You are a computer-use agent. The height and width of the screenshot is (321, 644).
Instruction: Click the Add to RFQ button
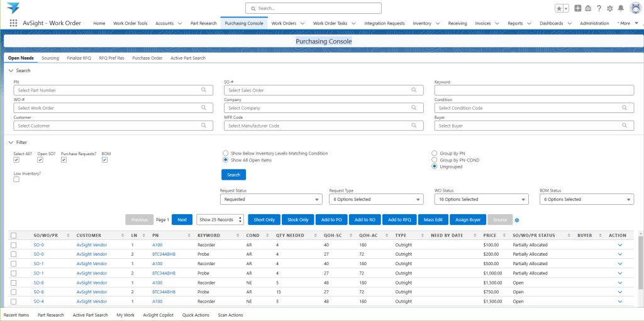pyautogui.click(x=399, y=220)
